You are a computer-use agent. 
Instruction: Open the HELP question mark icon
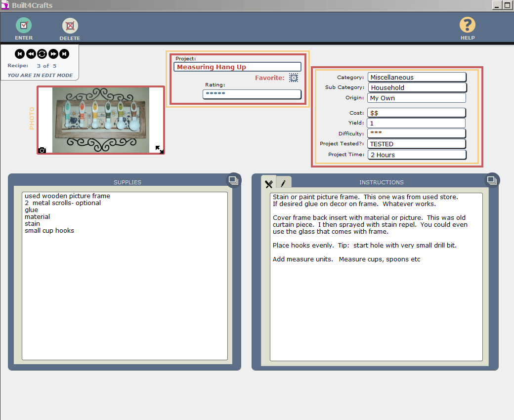pyautogui.click(x=467, y=25)
